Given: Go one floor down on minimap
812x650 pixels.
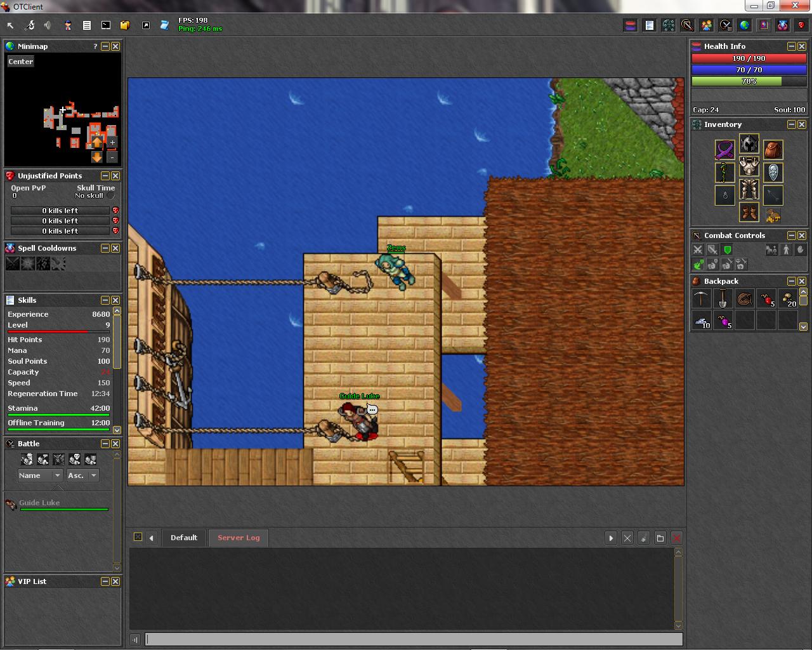Looking at the screenshot, I should (x=97, y=156).
